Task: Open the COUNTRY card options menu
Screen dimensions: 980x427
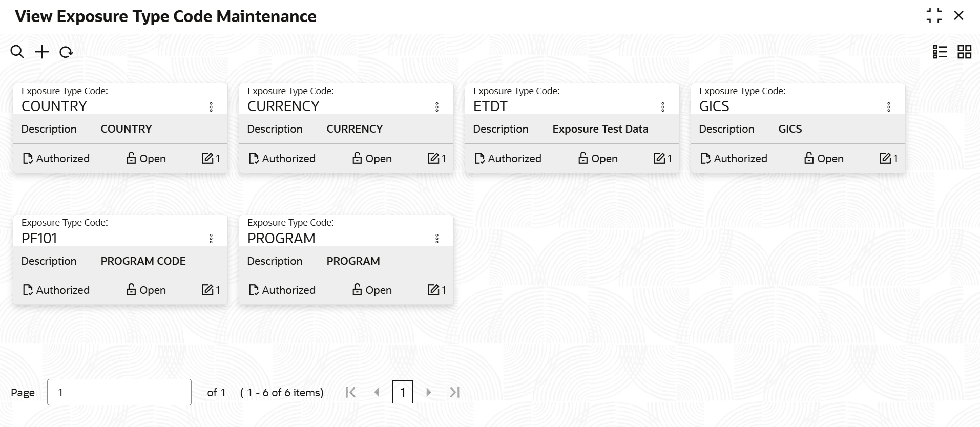Action: click(211, 107)
